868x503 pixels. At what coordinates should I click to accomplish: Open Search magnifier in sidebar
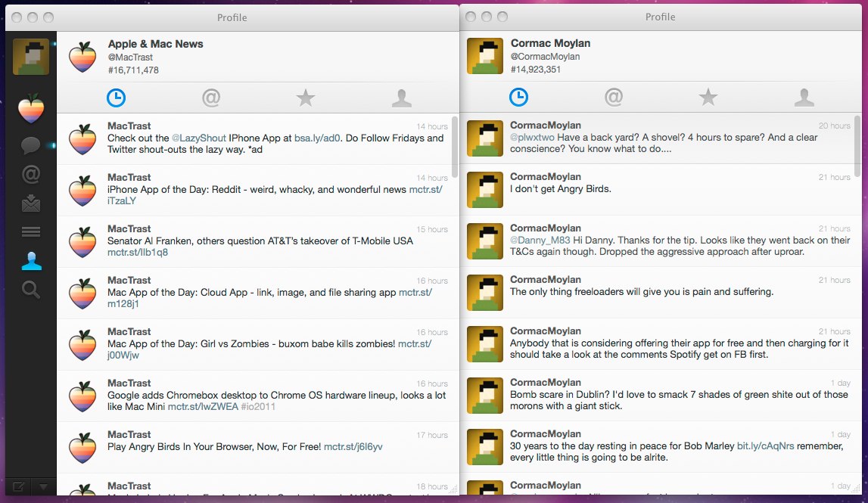pyautogui.click(x=30, y=290)
